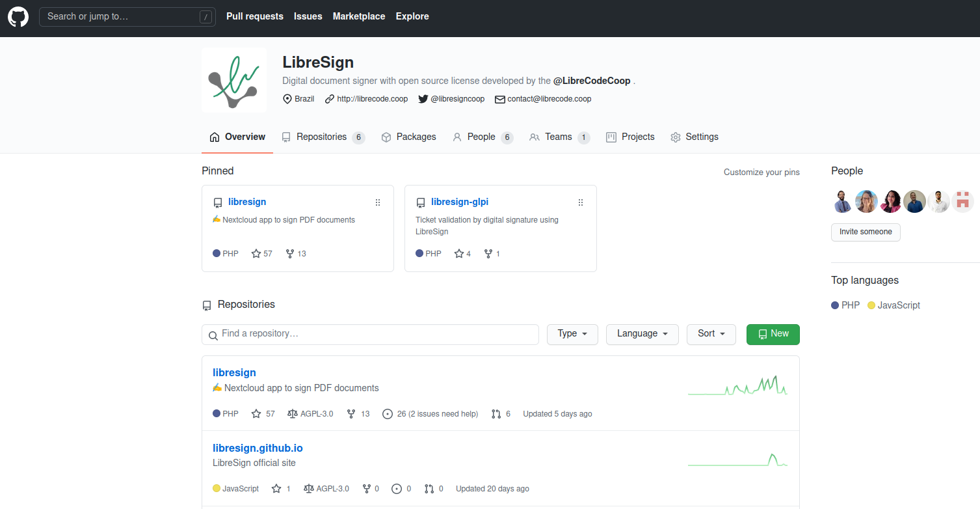Open the Language filter dropdown

coord(642,334)
